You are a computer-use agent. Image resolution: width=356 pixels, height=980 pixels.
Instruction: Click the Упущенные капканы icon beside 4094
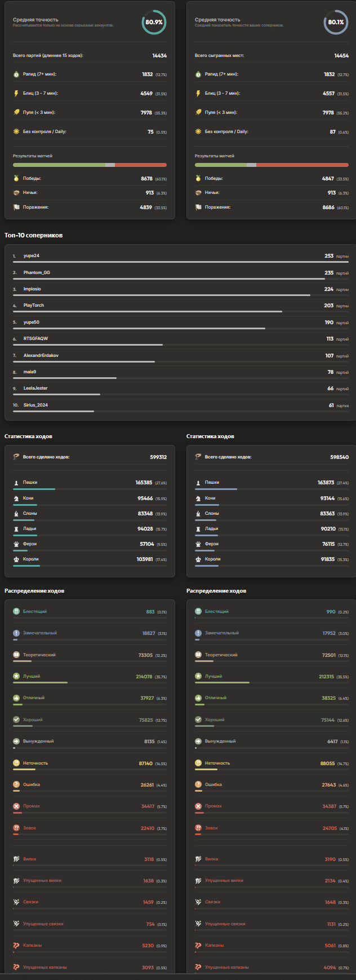[x=198, y=967]
